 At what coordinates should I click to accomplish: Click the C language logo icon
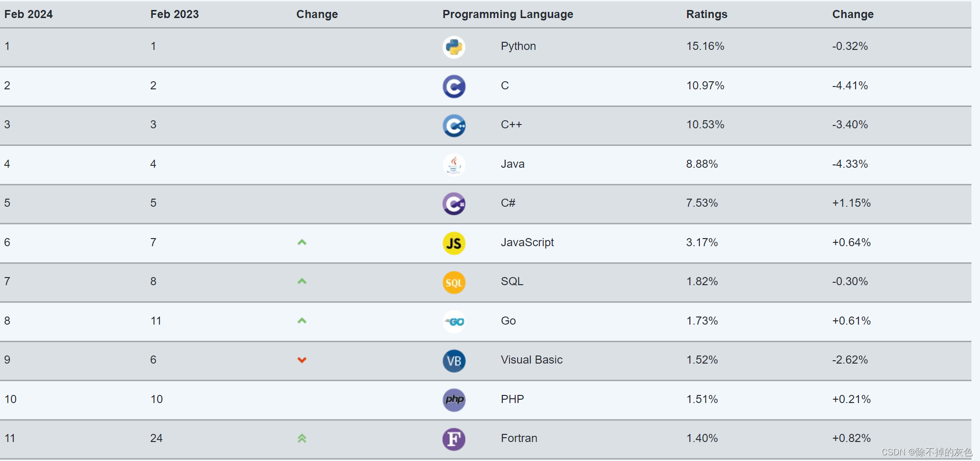click(x=454, y=86)
